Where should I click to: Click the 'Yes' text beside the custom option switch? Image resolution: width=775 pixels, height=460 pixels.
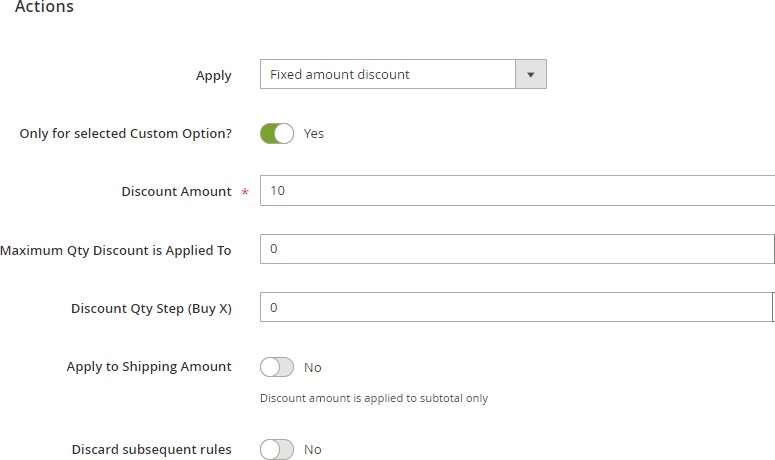[314, 133]
